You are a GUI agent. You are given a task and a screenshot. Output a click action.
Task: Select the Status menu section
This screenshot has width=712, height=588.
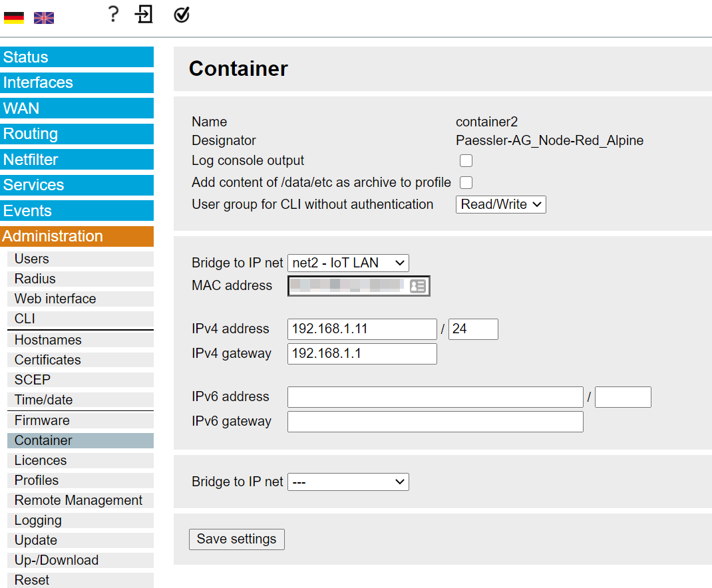coord(77,57)
